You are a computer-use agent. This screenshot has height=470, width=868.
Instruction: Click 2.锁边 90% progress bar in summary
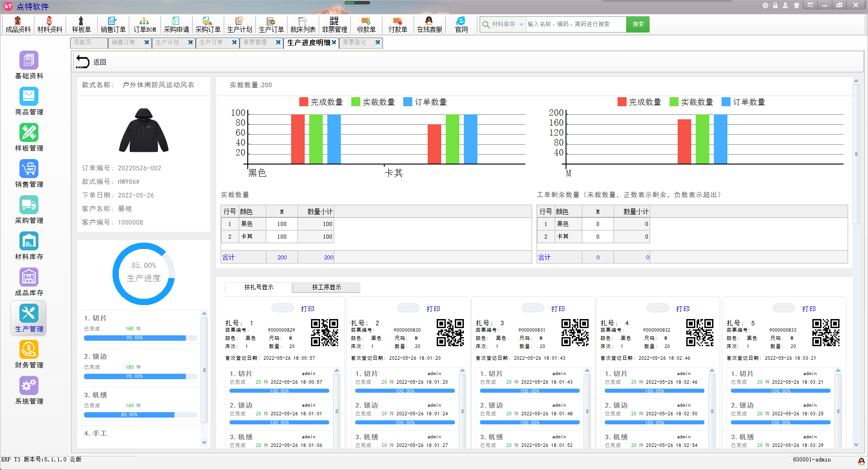[x=140, y=376]
